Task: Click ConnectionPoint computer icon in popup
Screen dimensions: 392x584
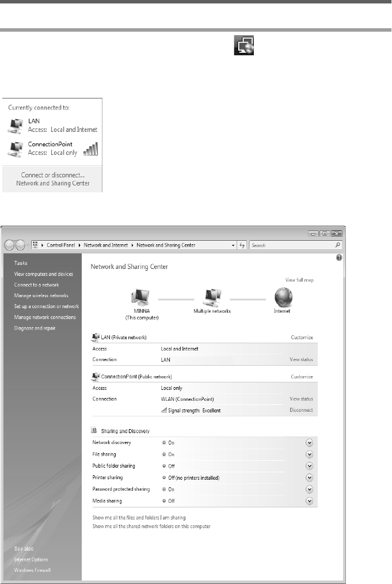Action: click(x=16, y=149)
